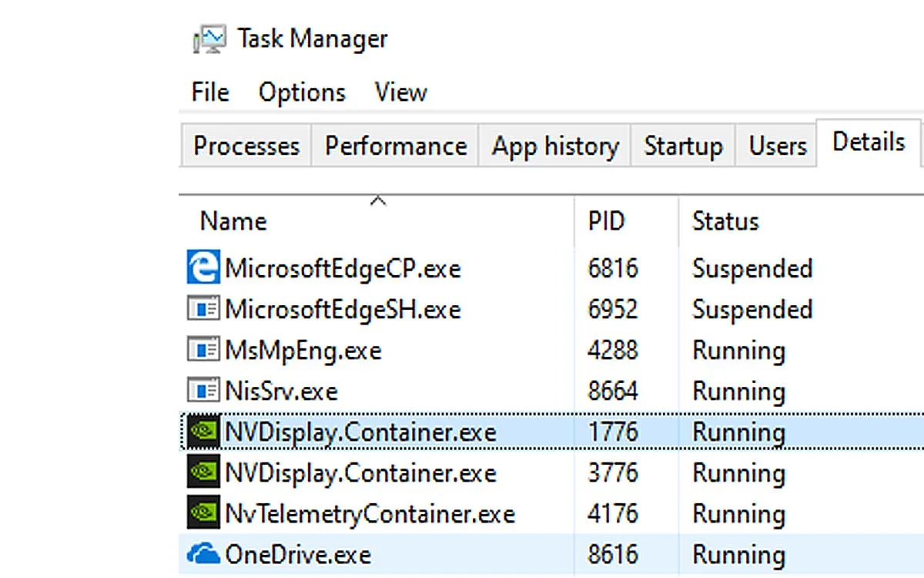Click the MsMpEng.exe process icon

pos(203,350)
